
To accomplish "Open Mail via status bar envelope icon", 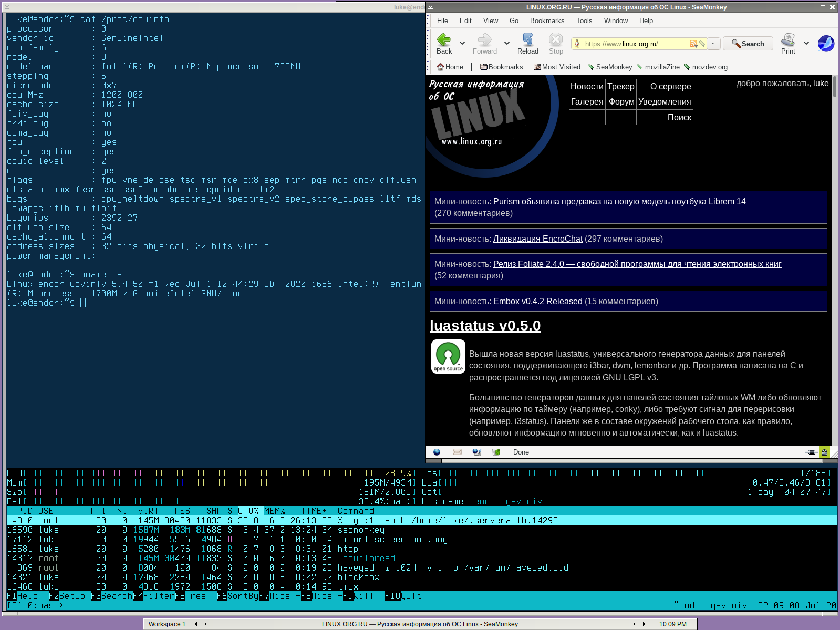I will [x=457, y=452].
